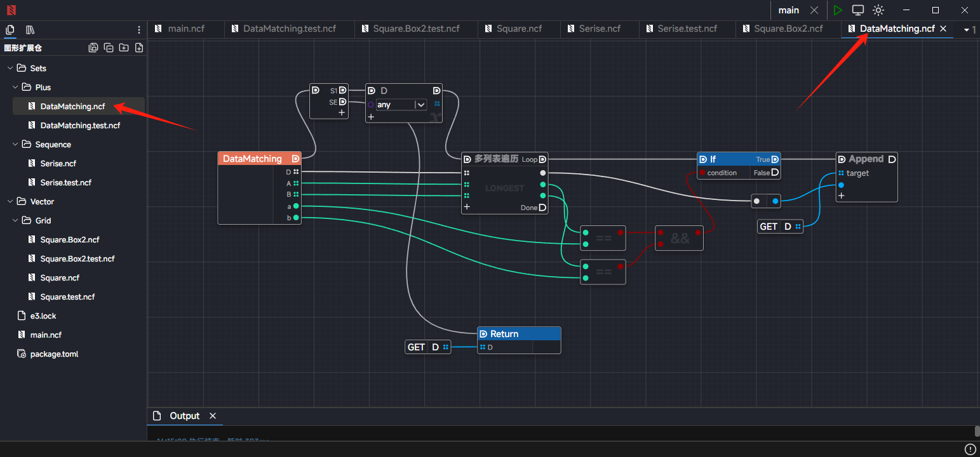Open the tab overflow dropdown arrow
Image resolution: width=980 pixels, height=457 pixels.
point(967,30)
